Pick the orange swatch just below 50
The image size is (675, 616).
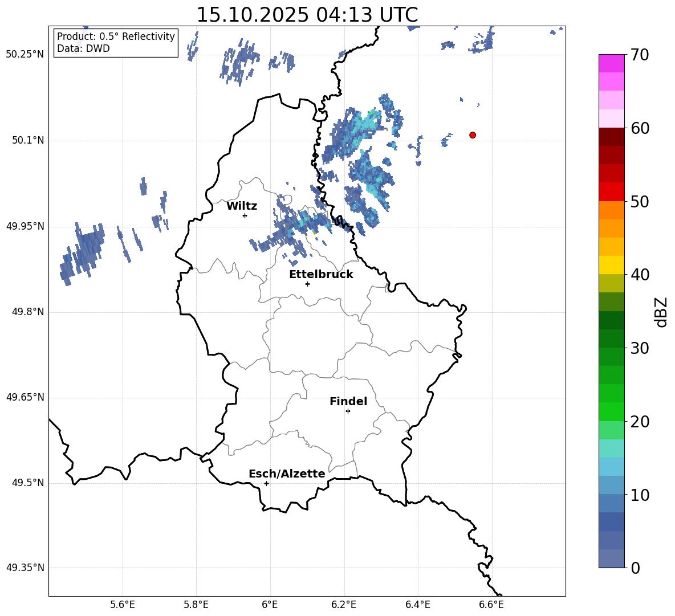(x=611, y=210)
